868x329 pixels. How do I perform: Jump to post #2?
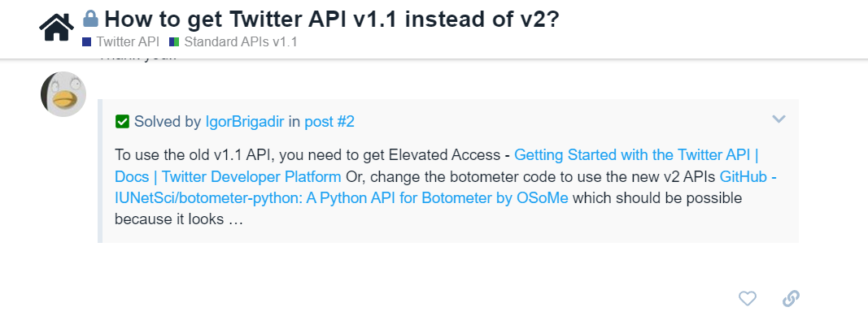tap(329, 122)
